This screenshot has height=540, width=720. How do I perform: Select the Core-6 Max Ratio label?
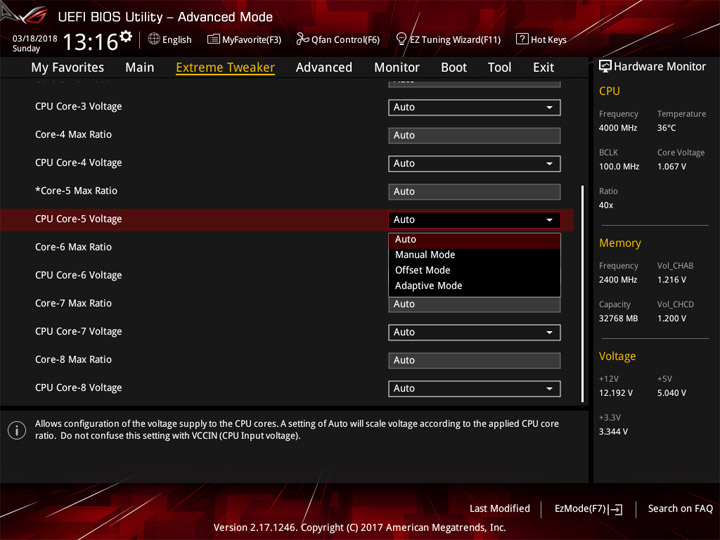coord(73,247)
